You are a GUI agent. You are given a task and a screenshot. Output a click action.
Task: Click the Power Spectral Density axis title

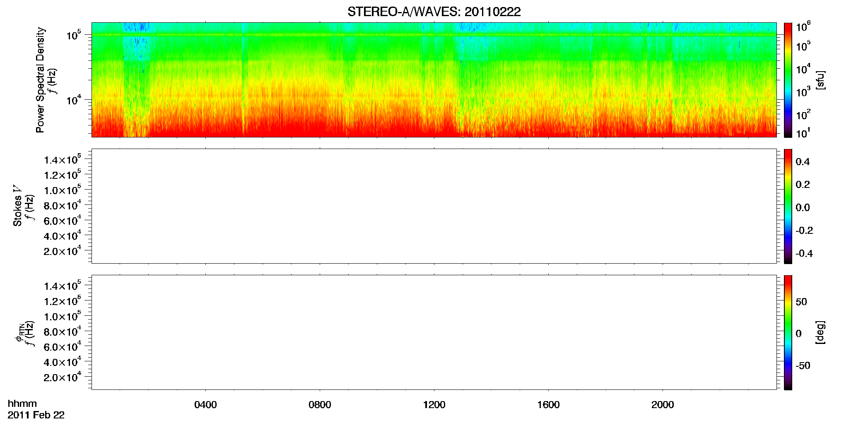(40, 80)
